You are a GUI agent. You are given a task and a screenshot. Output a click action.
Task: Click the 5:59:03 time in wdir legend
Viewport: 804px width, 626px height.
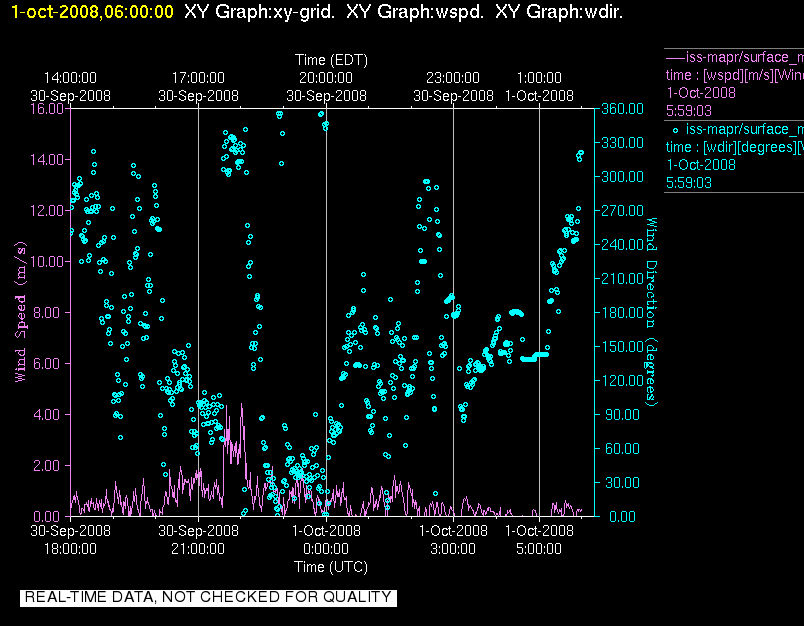[689, 183]
